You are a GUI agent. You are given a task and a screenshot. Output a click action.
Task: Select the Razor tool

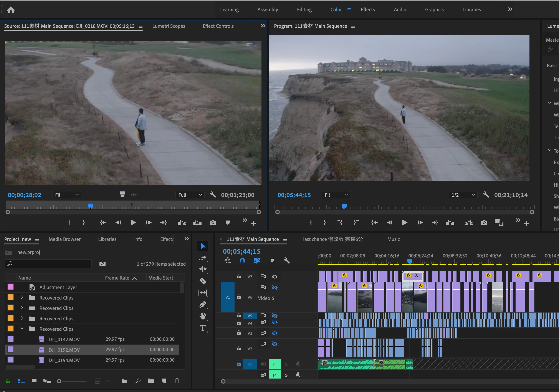[x=203, y=281]
